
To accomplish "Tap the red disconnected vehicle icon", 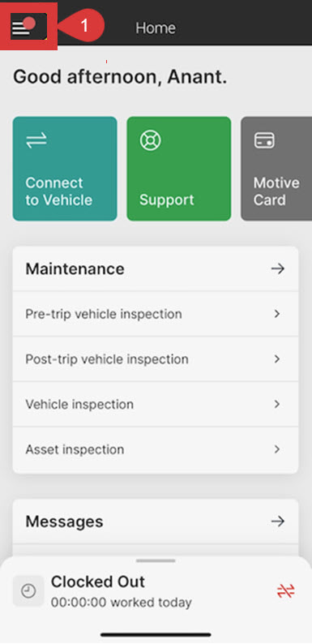I will click(x=286, y=591).
